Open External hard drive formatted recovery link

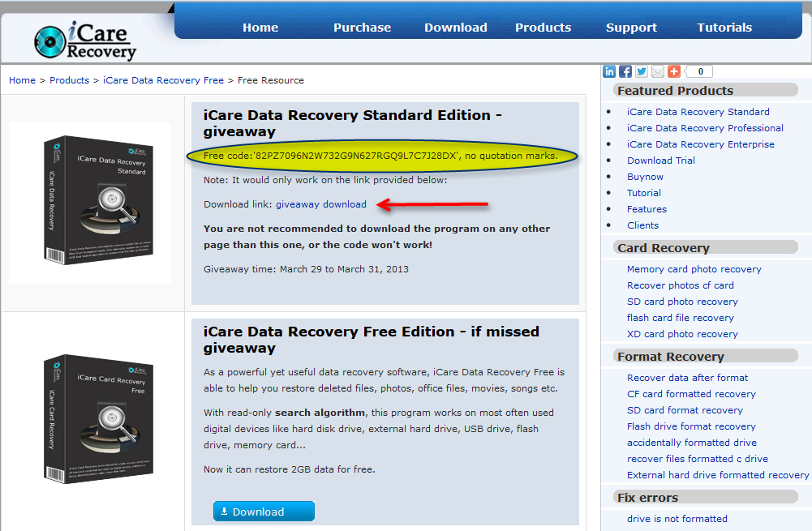(718, 475)
